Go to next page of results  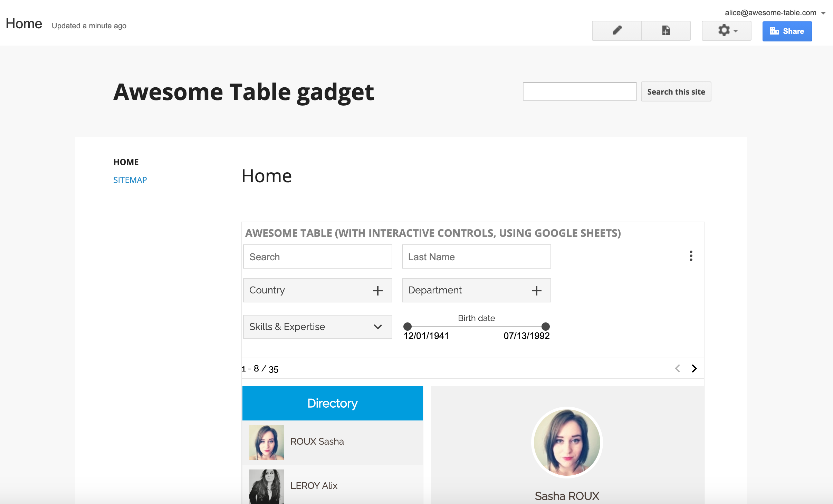[694, 368]
